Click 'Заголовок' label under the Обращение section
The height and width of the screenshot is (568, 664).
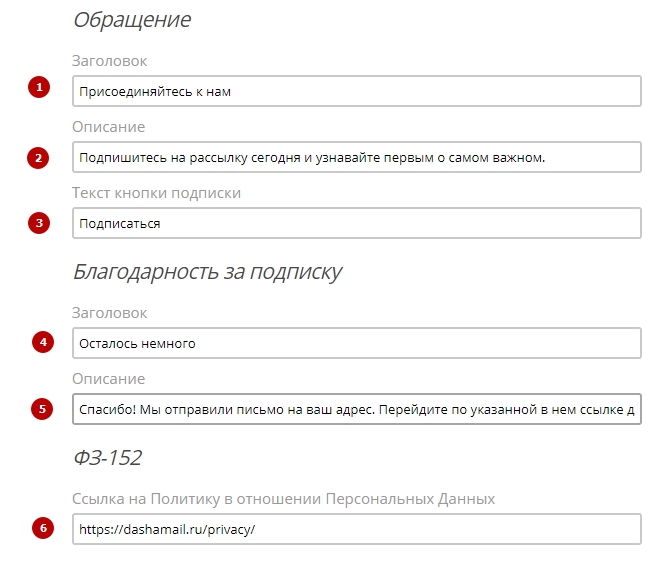tap(109, 61)
